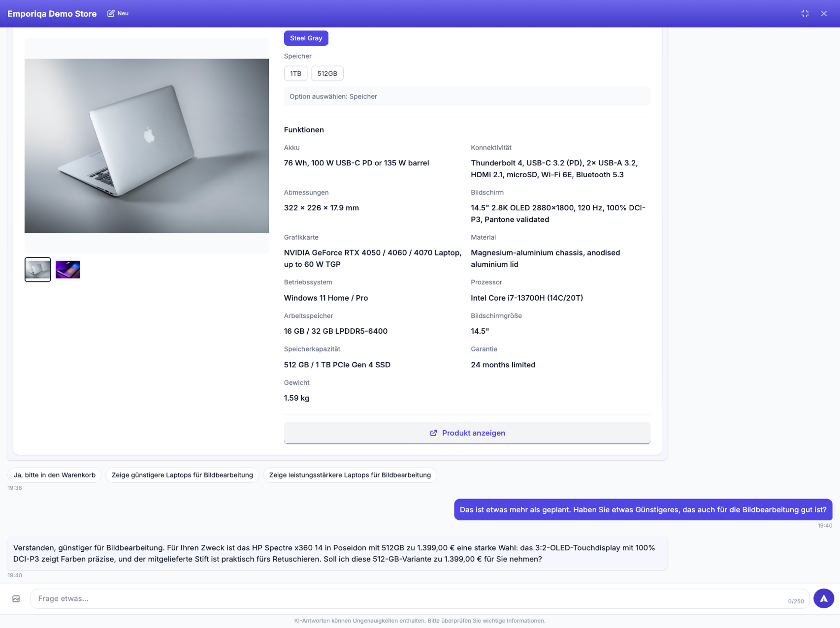Click 'Zeige leistungsstärkere Laptops für Bildbearbeitung' suggestion
The image size is (840, 628).
click(350, 475)
